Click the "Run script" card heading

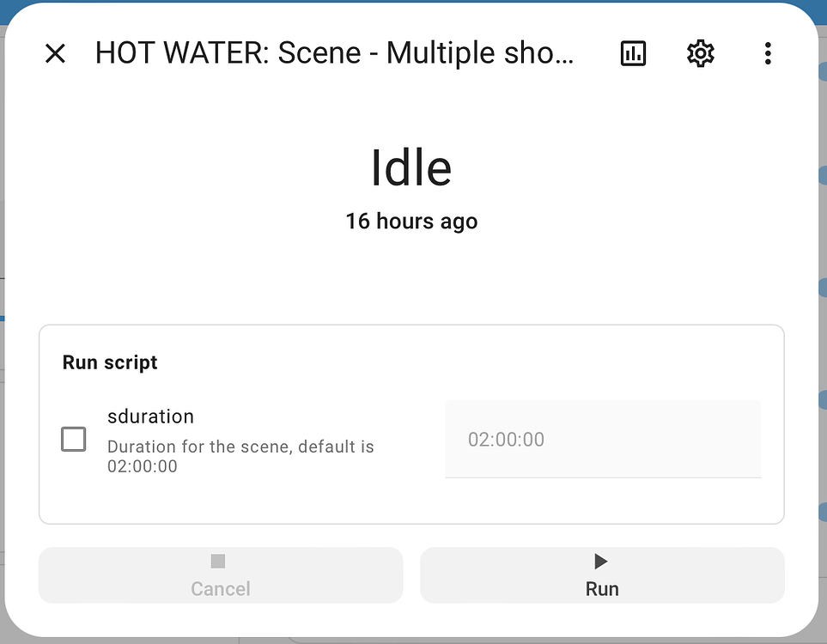point(110,362)
